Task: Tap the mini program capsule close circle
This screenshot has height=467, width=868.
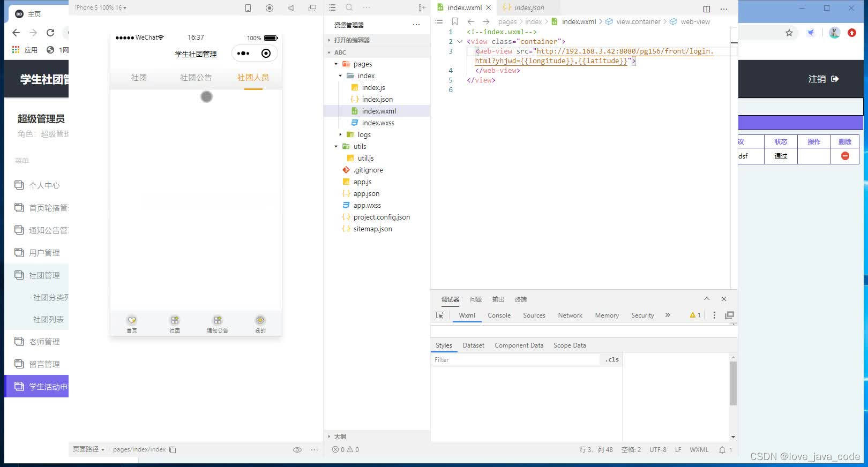Action: [x=266, y=53]
